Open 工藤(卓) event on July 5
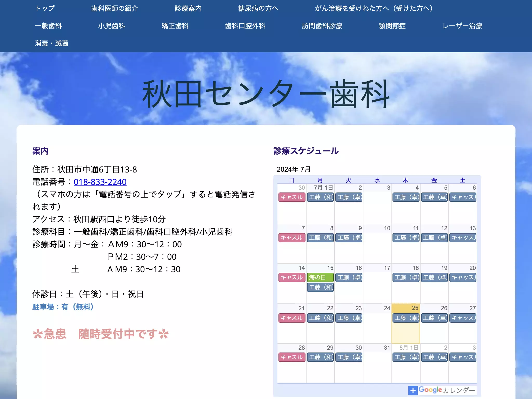Screen dimensions: 532x399 tap(434, 197)
